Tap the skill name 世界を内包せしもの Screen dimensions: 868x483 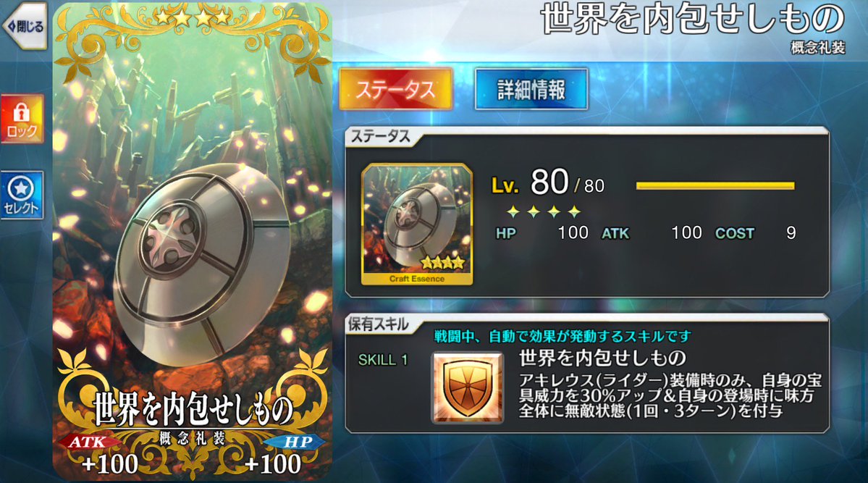click(603, 358)
